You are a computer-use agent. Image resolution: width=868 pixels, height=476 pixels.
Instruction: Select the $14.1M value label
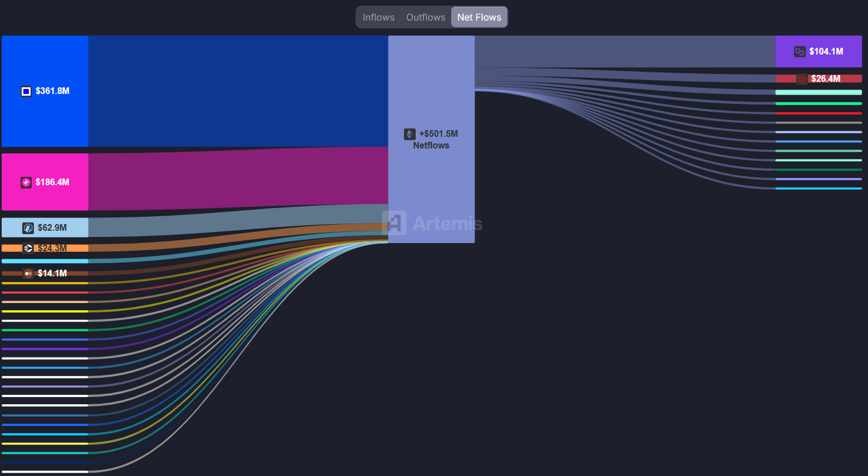(x=52, y=274)
